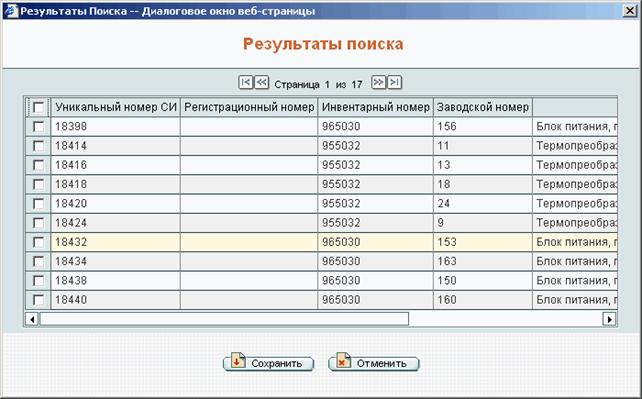The width and height of the screenshot is (642, 399).
Task: Click factory number 9
Action: (x=483, y=223)
